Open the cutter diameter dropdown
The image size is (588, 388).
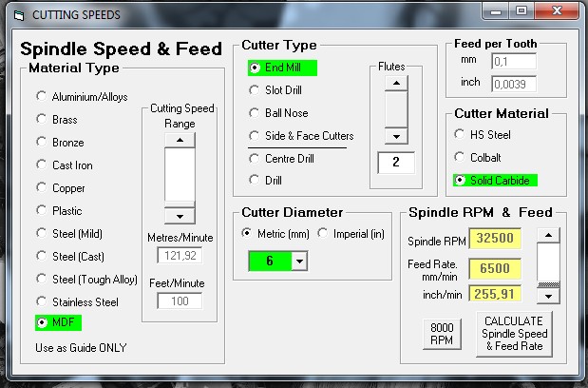click(x=299, y=261)
